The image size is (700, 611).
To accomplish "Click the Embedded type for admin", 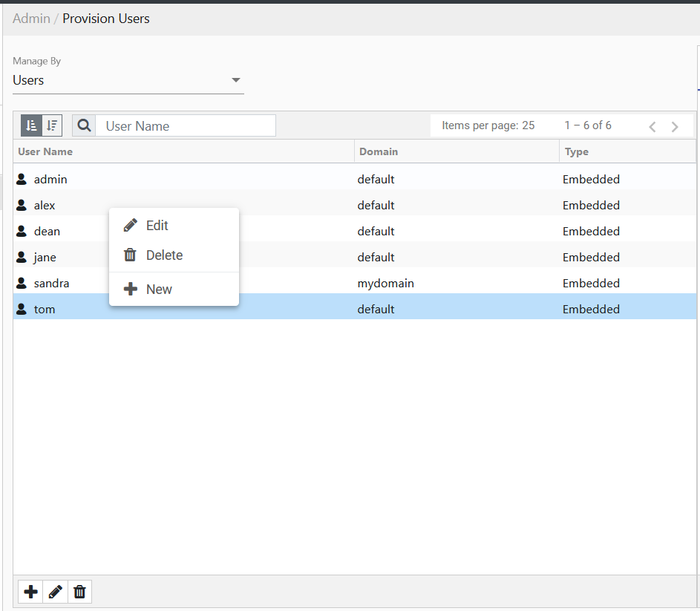I will pos(591,179).
